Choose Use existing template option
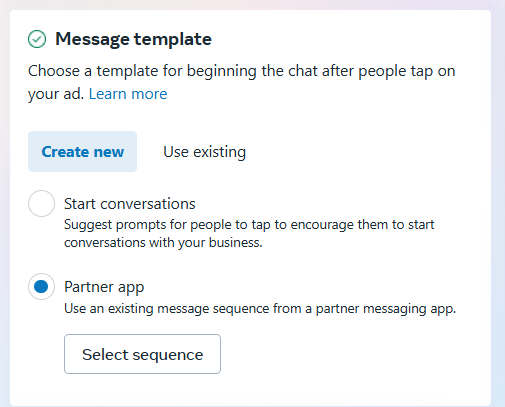The image size is (505, 407). (x=204, y=152)
